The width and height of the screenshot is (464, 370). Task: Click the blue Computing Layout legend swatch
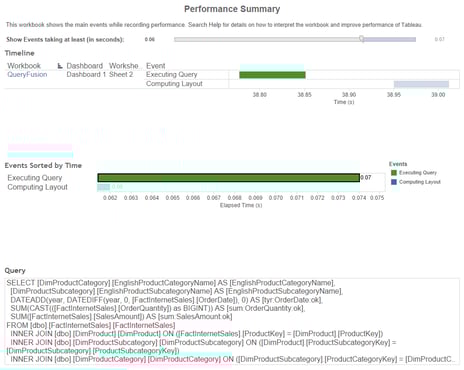click(x=394, y=182)
